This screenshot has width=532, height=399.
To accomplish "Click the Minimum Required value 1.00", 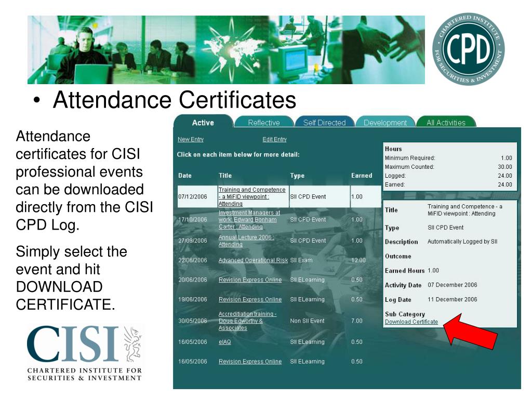I will pos(506,158).
